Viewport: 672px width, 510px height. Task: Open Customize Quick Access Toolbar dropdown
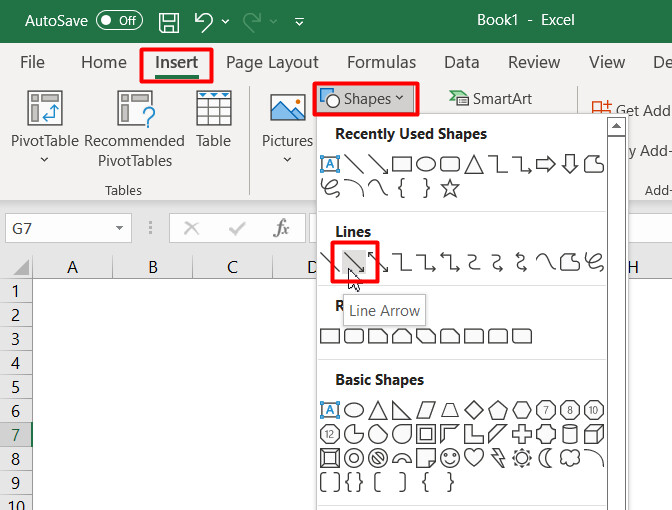(x=300, y=21)
